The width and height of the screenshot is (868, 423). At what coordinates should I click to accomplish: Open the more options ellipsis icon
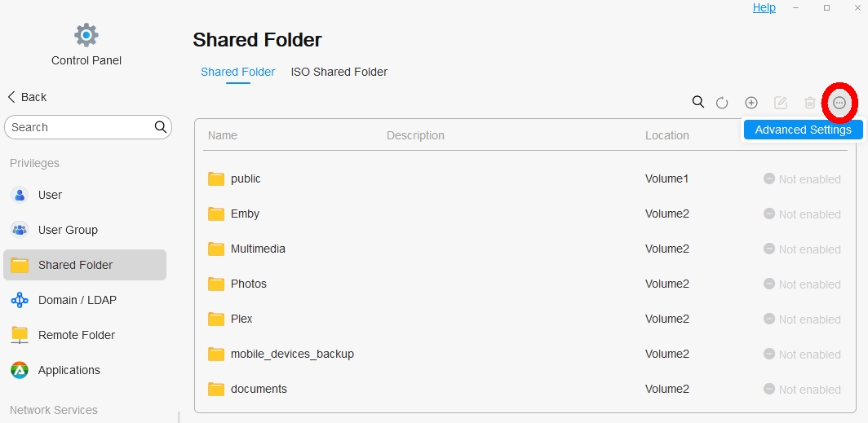[839, 103]
